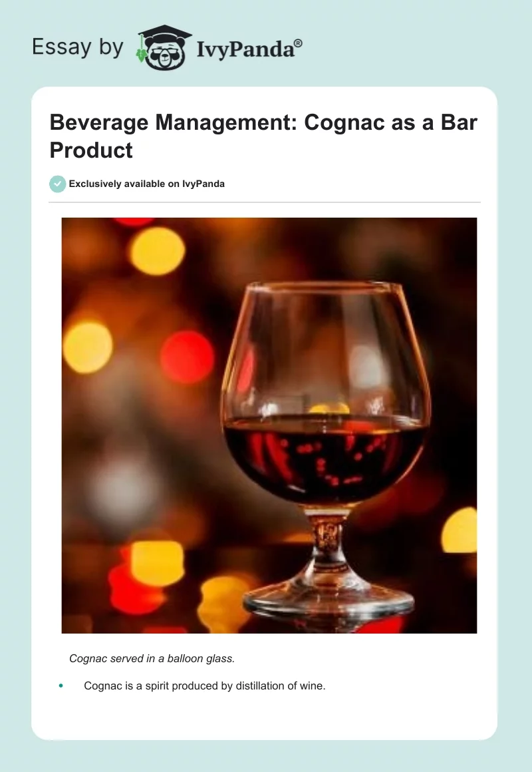The image size is (532, 772).
Task: Click 'Exclusively available on IvyPanda' label
Action: 147,184
